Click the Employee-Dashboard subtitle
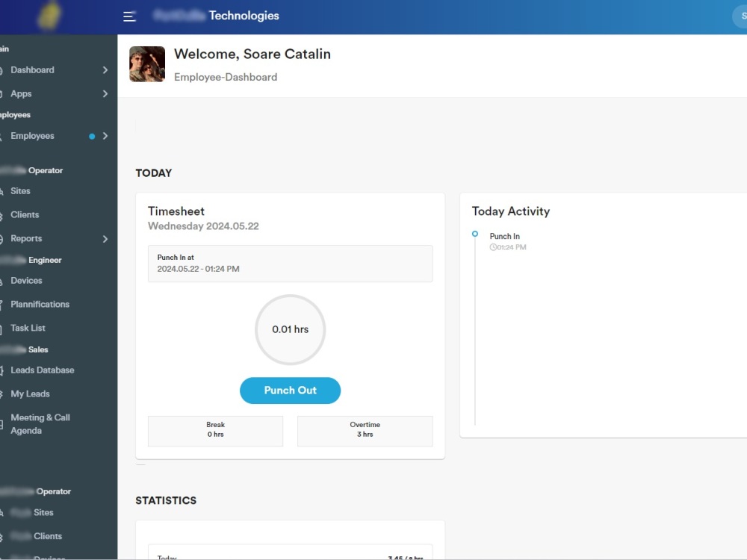Viewport: 747px width, 560px height. (x=226, y=77)
